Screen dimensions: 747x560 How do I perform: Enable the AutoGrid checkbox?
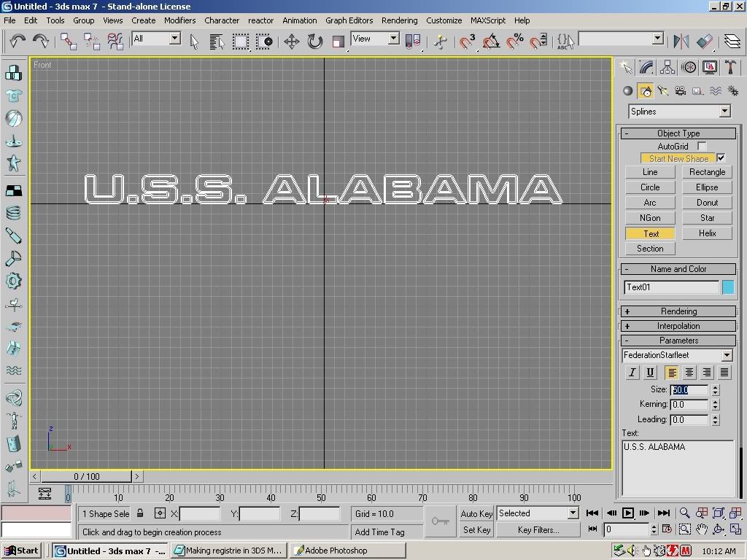(701, 146)
